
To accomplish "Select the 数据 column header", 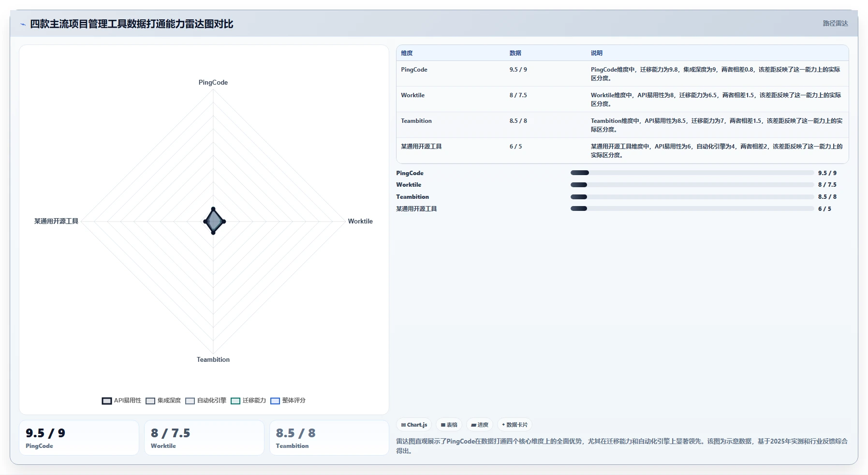I will [x=515, y=53].
